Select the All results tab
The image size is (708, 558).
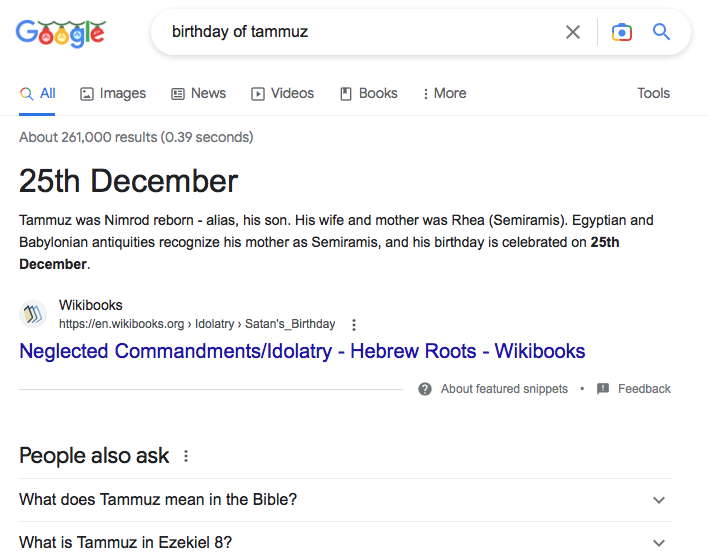pos(38,93)
